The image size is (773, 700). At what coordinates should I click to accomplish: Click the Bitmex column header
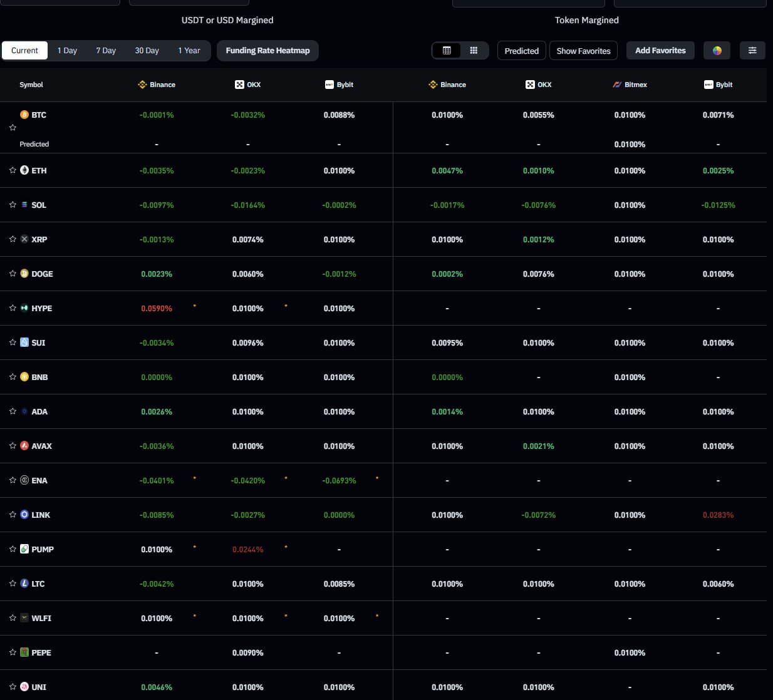click(x=630, y=85)
